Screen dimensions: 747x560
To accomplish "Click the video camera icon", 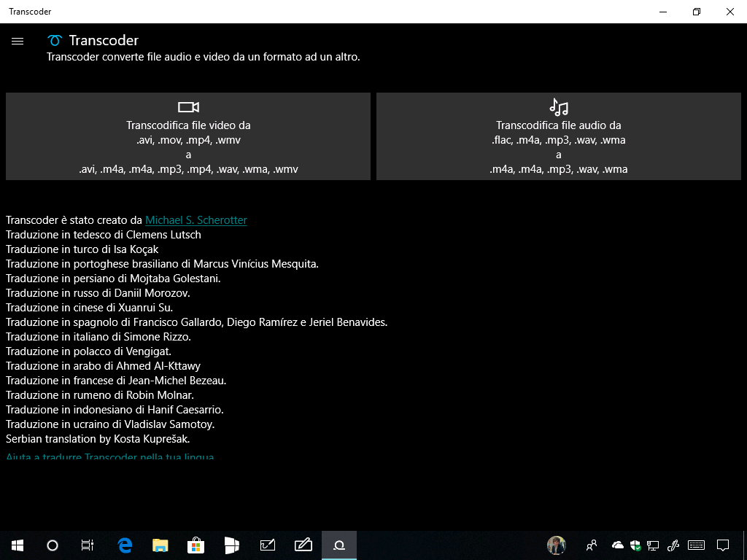I will point(188,107).
